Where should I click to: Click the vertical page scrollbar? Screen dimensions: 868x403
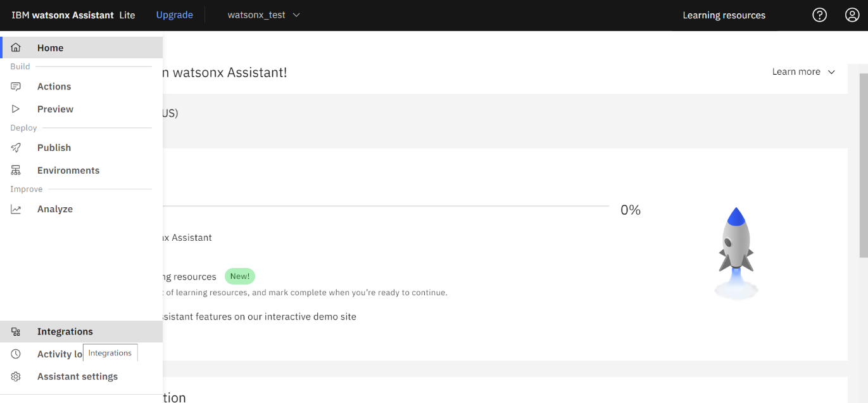tap(863, 165)
